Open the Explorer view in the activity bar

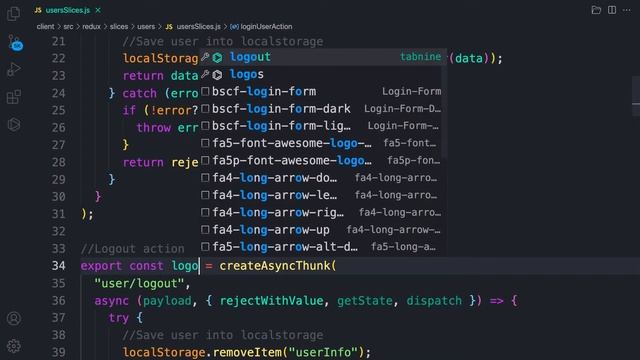pyautogui.click(x=13, y=13)
